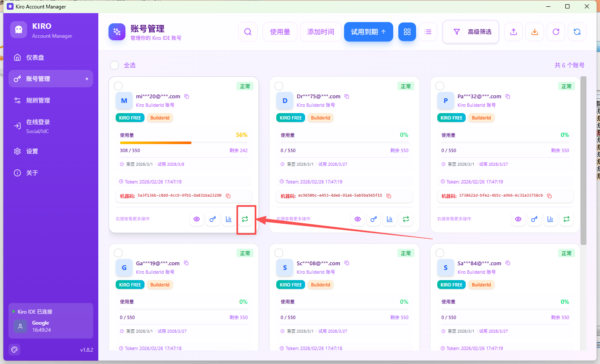
Task: Expand the 高级筛选 advanced filter
Action: [471, 32]
